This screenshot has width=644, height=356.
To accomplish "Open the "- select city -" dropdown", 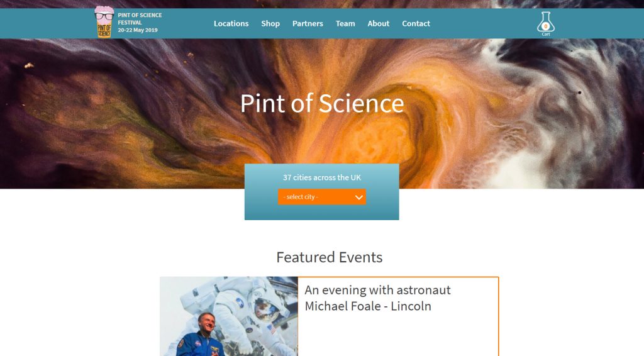I will [321, 197].
